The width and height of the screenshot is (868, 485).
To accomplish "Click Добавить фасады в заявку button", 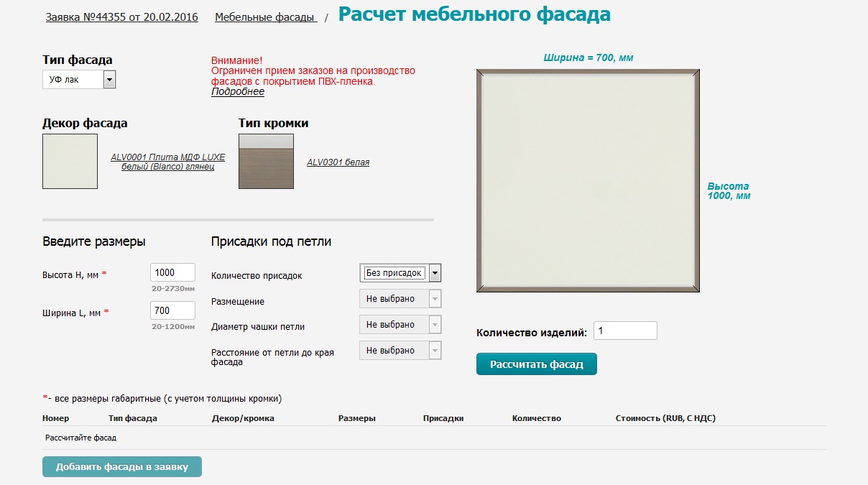I will 121,467.
